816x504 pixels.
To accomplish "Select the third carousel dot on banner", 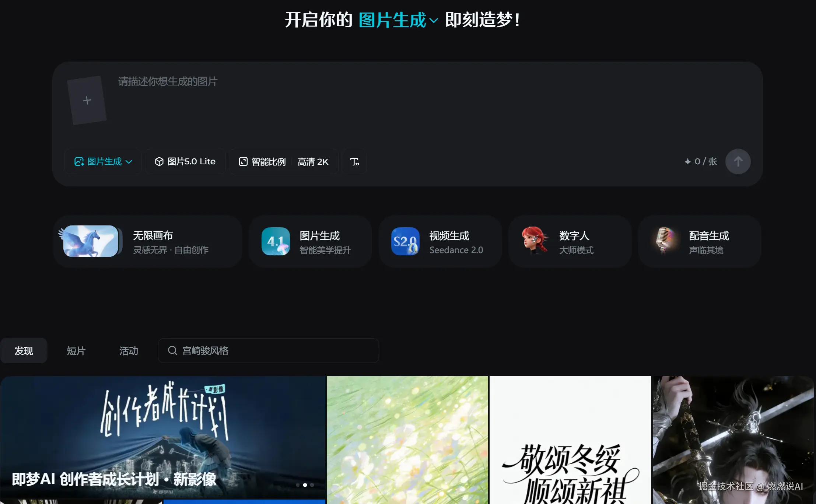I will tap(312, 485).
